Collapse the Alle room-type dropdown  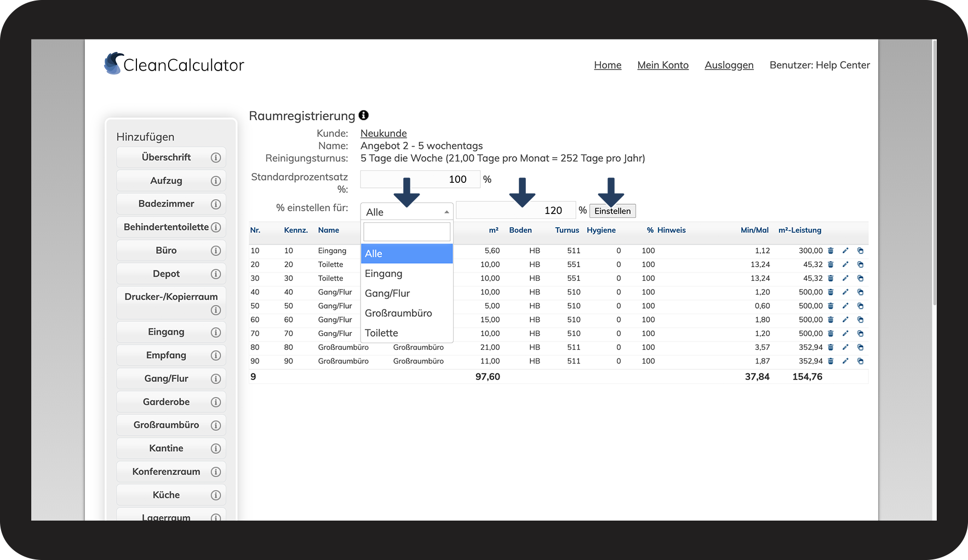tap(406, 212)
